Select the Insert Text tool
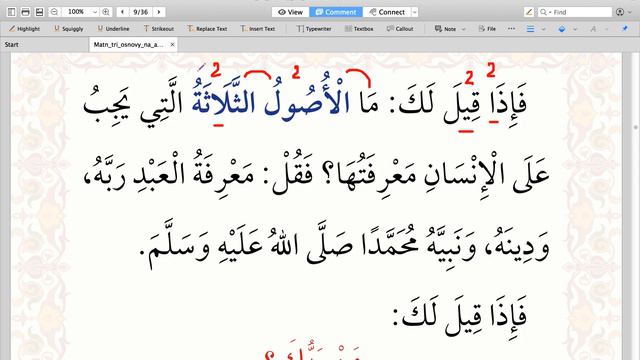This screenshot has height=360, width=640. (x=258, y=29)
